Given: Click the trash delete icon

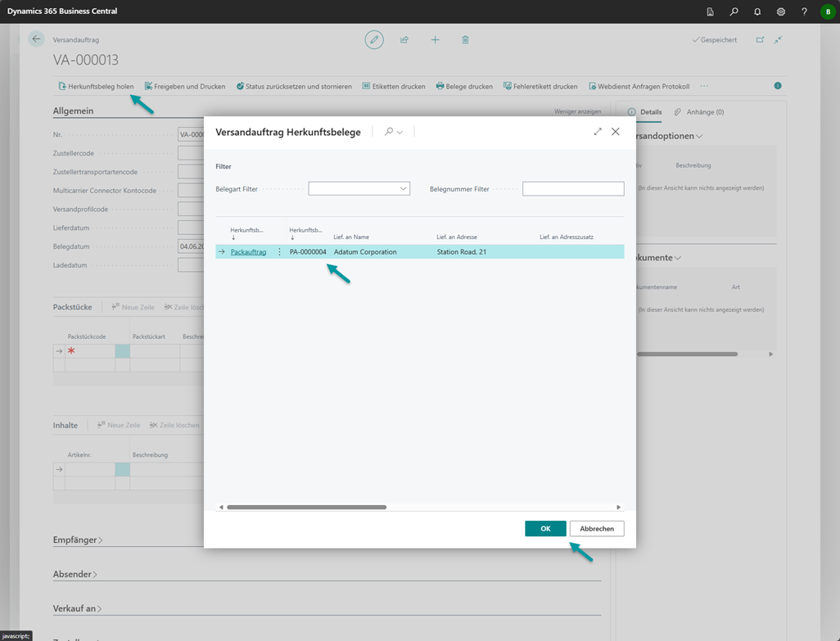Looking at the screenshot, I should pyautogui.click(x=465, y=39).
